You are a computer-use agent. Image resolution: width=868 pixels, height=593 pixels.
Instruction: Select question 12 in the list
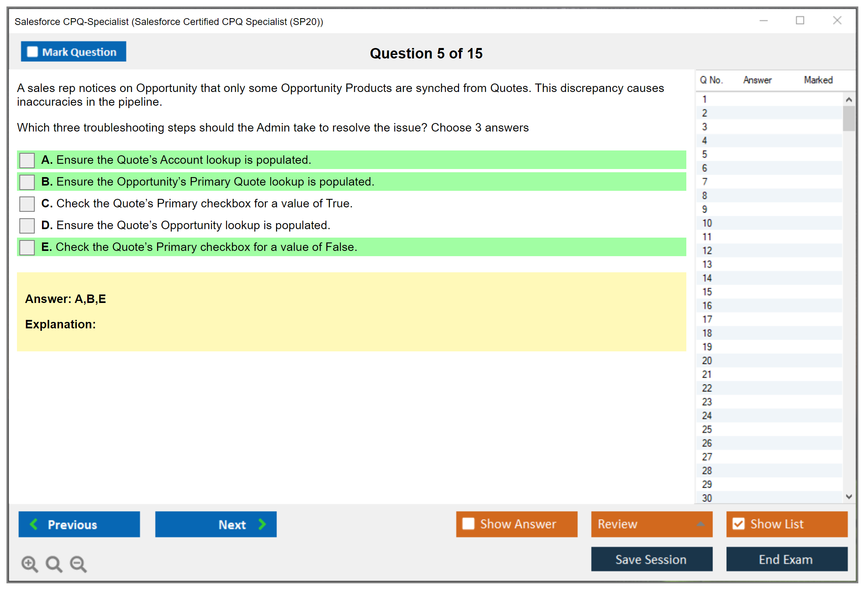[707, 251]
